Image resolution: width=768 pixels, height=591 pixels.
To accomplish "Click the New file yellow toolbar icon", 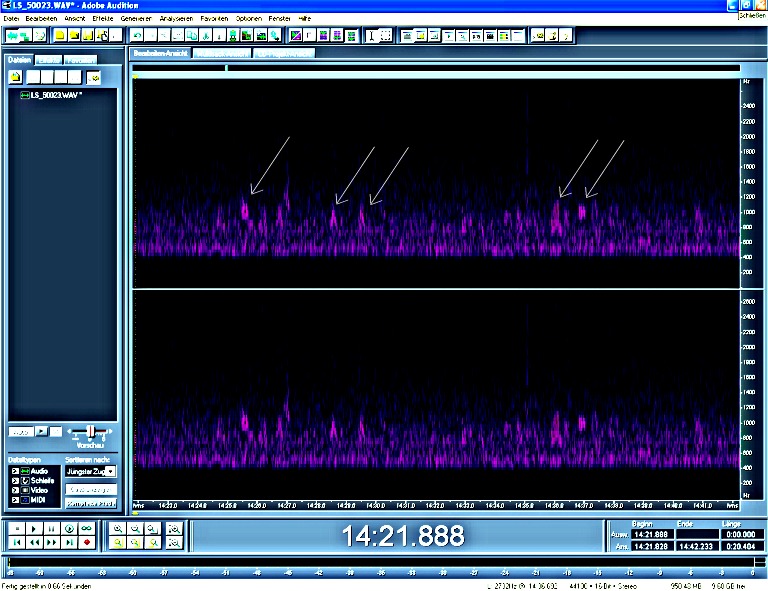I will 60,36.
